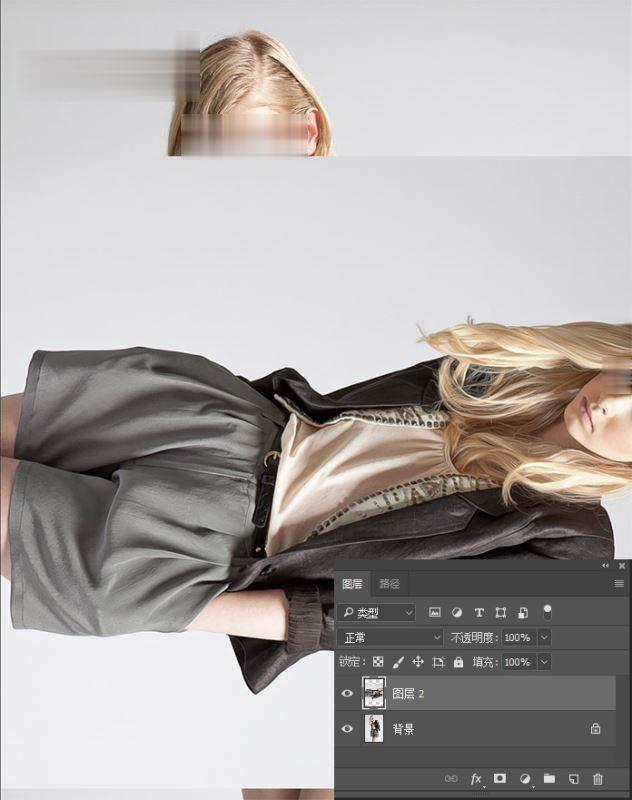Filter layers by shape layers icon
This screenshot has width=632, height=800.
tap(501, 612)
